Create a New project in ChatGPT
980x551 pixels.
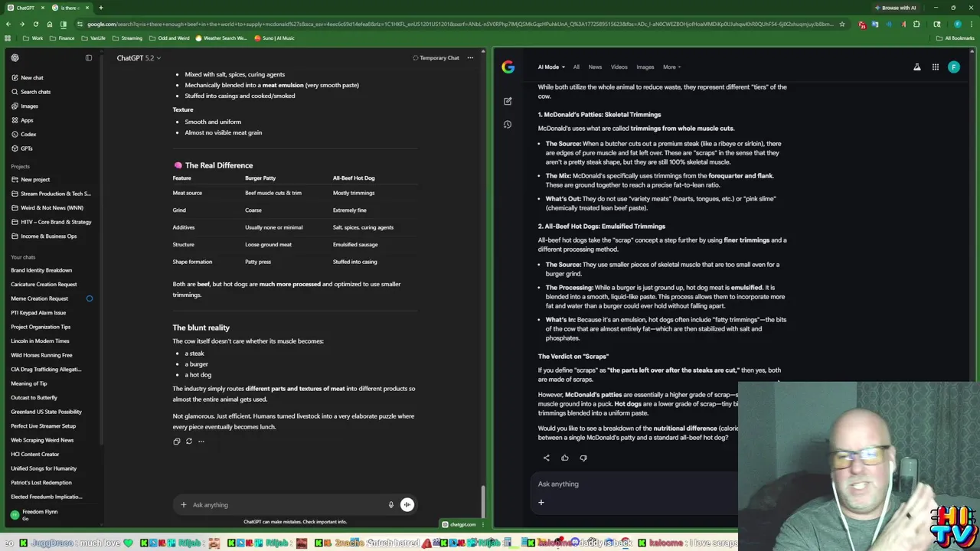[31, 179]
